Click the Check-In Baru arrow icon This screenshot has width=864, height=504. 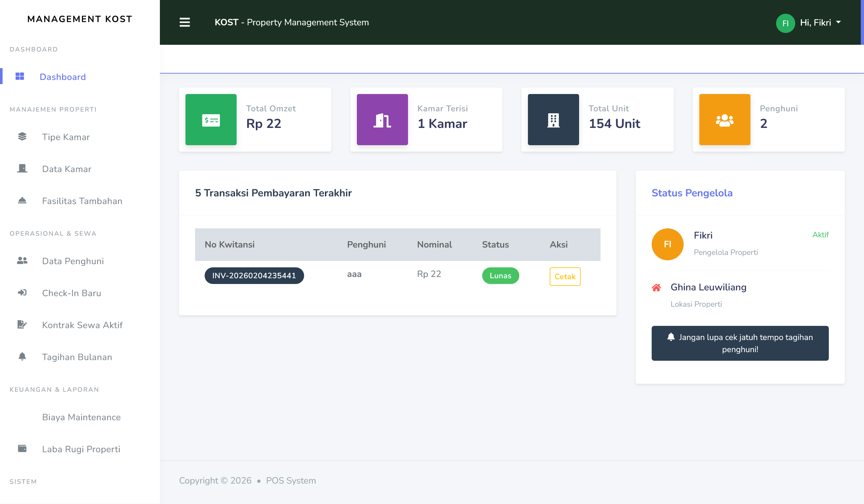(x=22, y=293)
